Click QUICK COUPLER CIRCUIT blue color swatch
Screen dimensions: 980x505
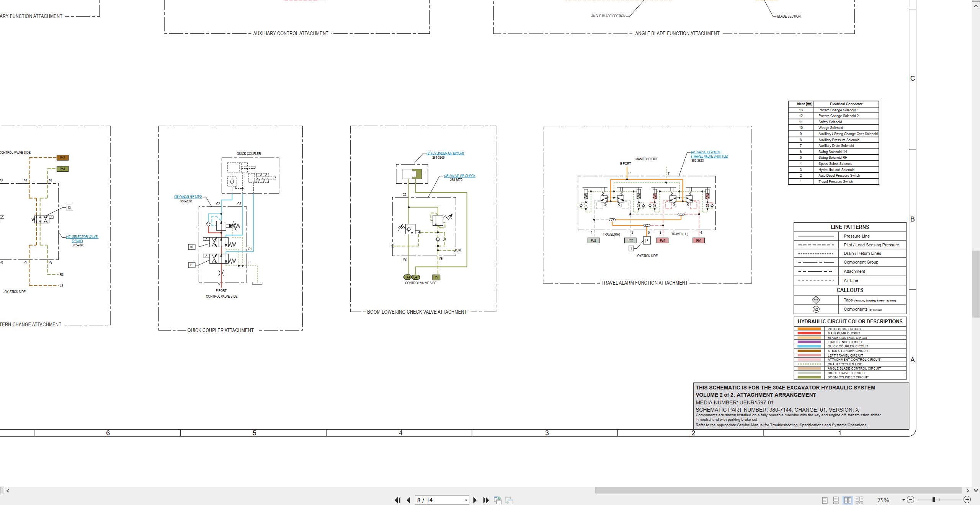[809, 346]
